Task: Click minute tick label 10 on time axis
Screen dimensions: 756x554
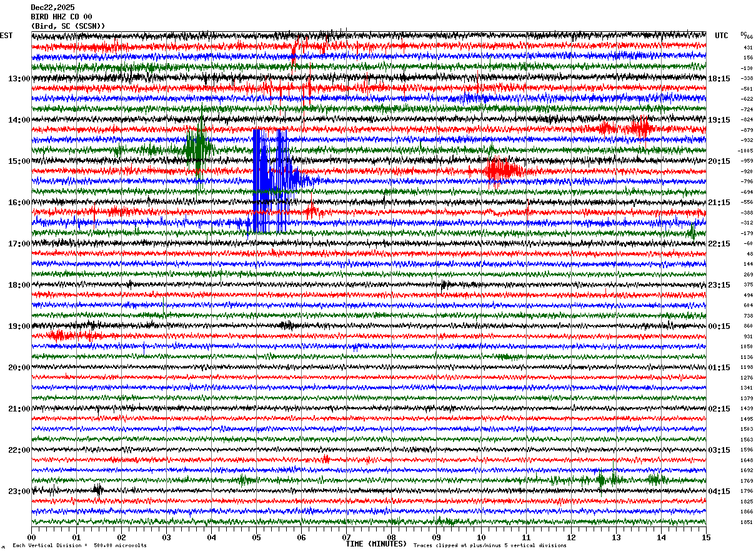Action: tap(481, 537)
